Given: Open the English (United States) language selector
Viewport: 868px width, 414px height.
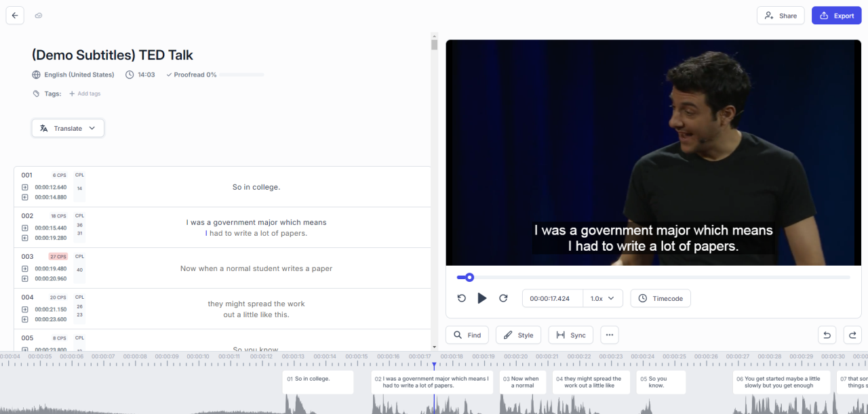Looking at the screenshot, I should [x=73, y=75].
